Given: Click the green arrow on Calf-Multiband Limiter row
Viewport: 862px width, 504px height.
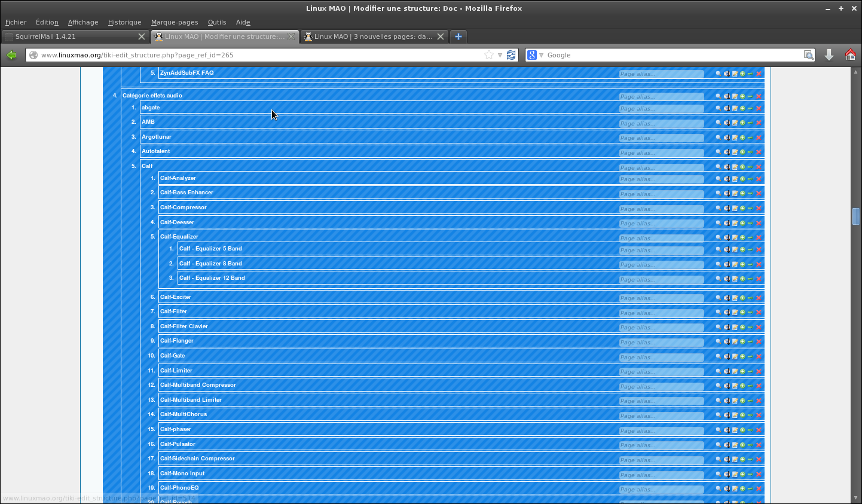Looking at the screenshot, I should (x=750, y=401).
